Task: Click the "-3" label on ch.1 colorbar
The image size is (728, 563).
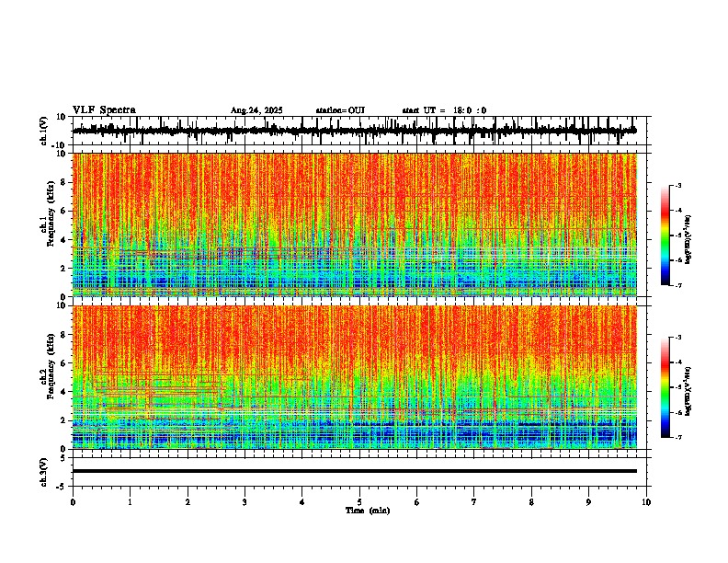Action: [x=678, y=185]
